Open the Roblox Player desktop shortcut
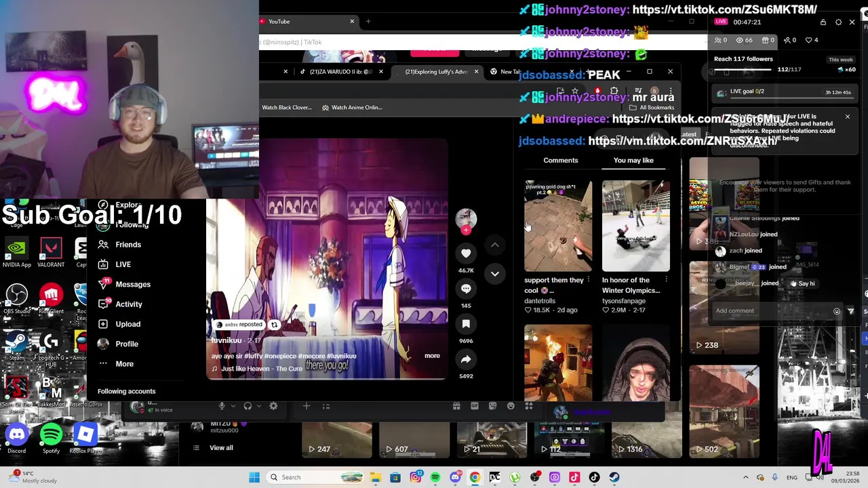 pos(85,438)
